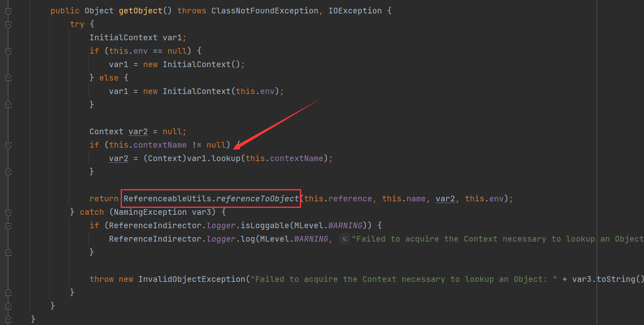644x325 pixels.
Task: Click the 'referenceToObject' method call
Action: (x=258, y=199)
